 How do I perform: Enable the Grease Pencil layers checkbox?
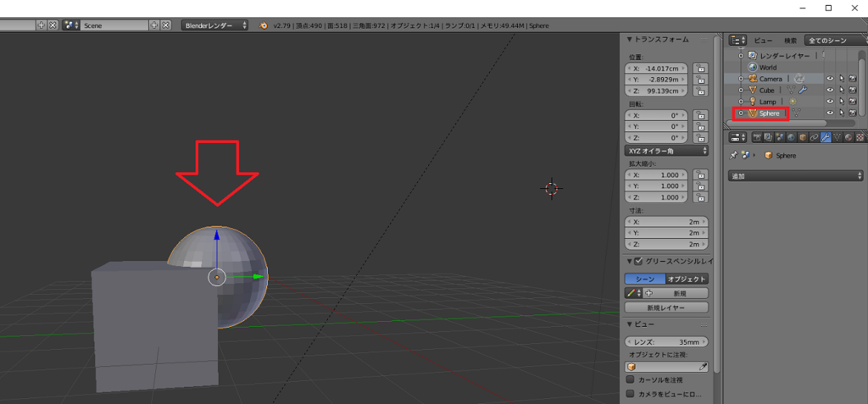639,262
